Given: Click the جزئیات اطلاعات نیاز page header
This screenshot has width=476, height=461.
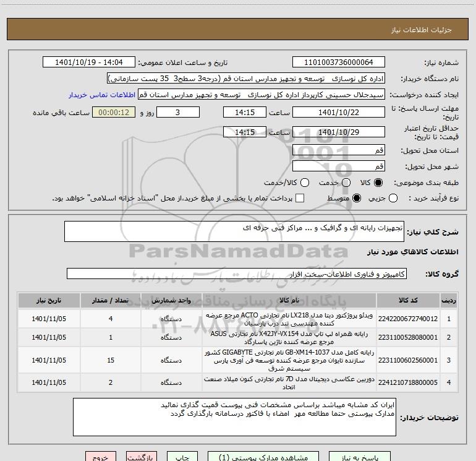Looking at the screenshot, I should tap(421, 30).
